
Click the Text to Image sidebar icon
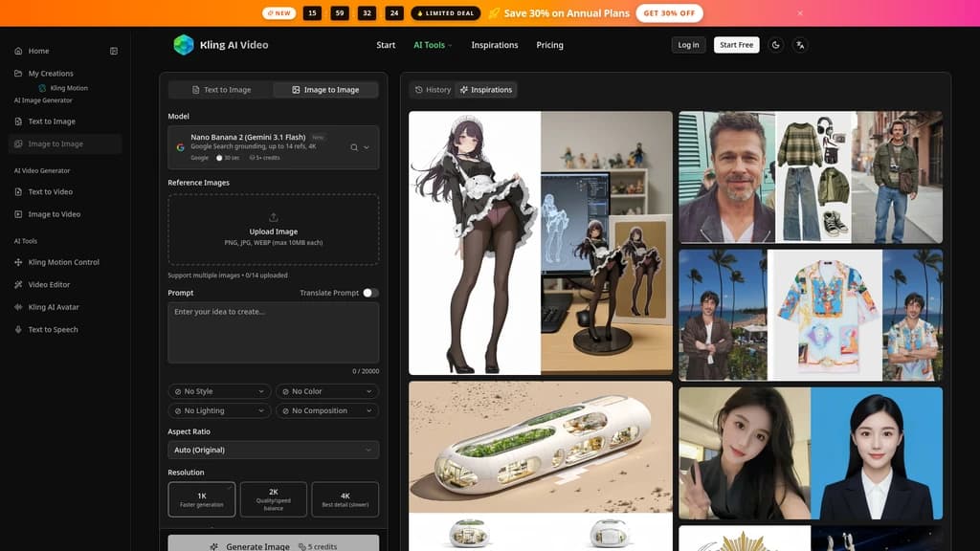[x=18, y=121]
